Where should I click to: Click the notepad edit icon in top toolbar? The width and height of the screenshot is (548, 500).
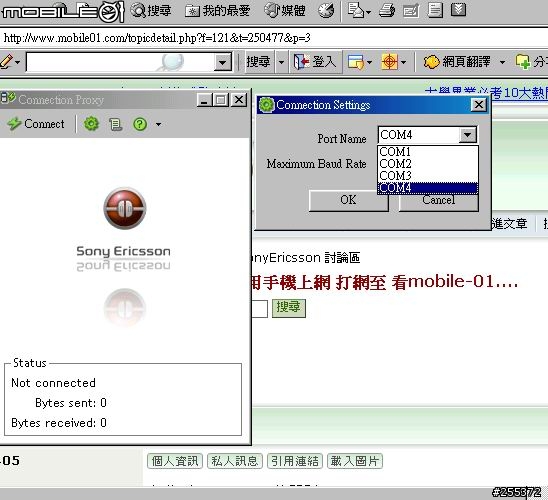[x=411, y=10]
